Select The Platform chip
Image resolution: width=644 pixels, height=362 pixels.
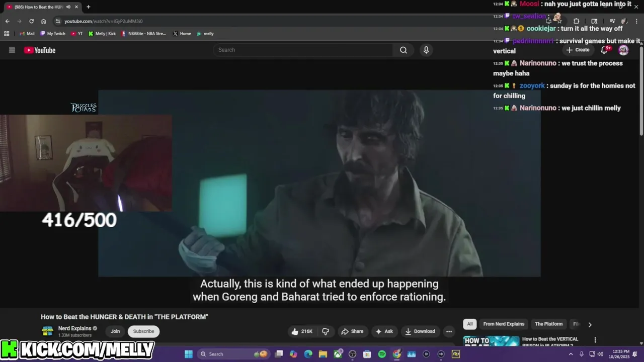pyautogui.click(x=548, y=324)
